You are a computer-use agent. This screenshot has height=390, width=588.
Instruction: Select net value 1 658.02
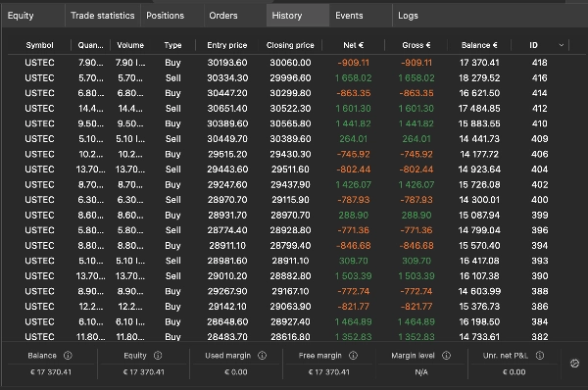pos(353,78)
